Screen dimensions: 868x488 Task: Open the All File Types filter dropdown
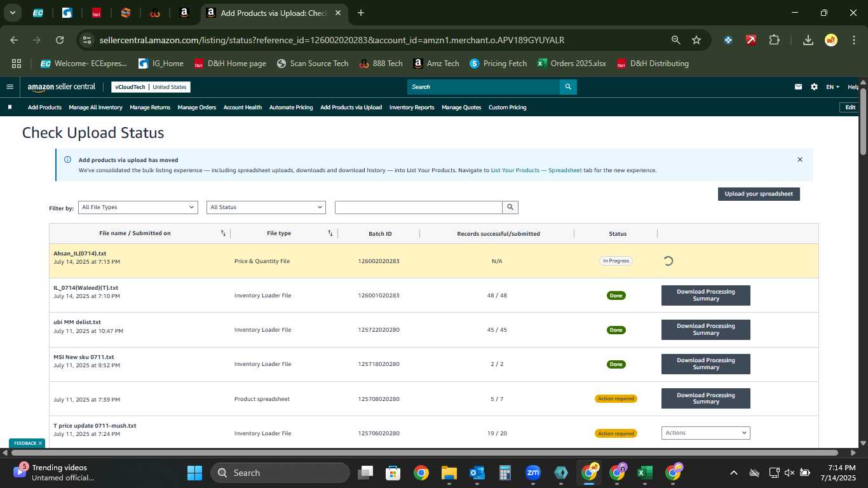pos(138,207)
